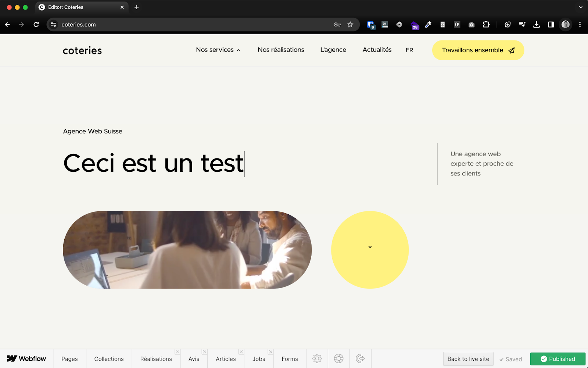This screenshot has width=588, height=368.
Task: Open the help lifebuoy icon
Action: pyautogui.click(x=339, y=358)
